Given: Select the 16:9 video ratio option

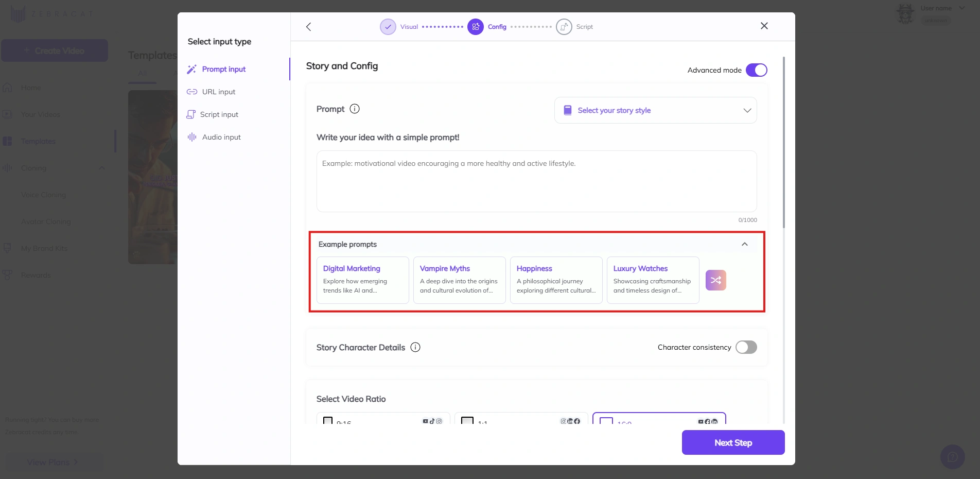Looking at the screenshot, I should [x=659, y=418].
